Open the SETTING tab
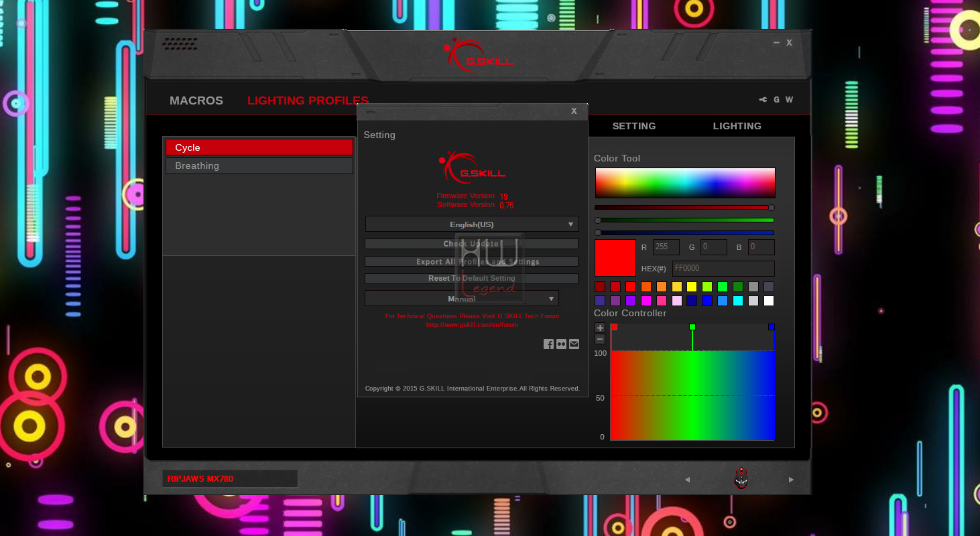 click(x=634, y=126)
